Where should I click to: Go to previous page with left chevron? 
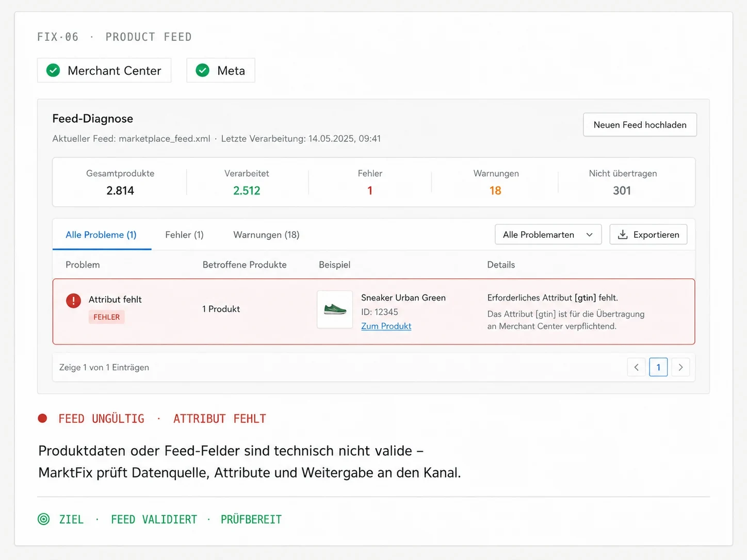tap(637, 367)
